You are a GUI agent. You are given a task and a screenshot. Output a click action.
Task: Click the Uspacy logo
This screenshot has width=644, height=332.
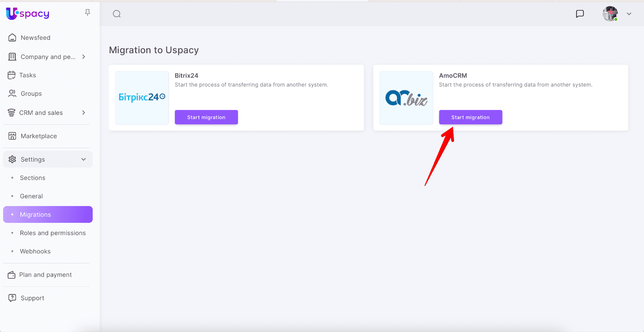pos(27,14)
